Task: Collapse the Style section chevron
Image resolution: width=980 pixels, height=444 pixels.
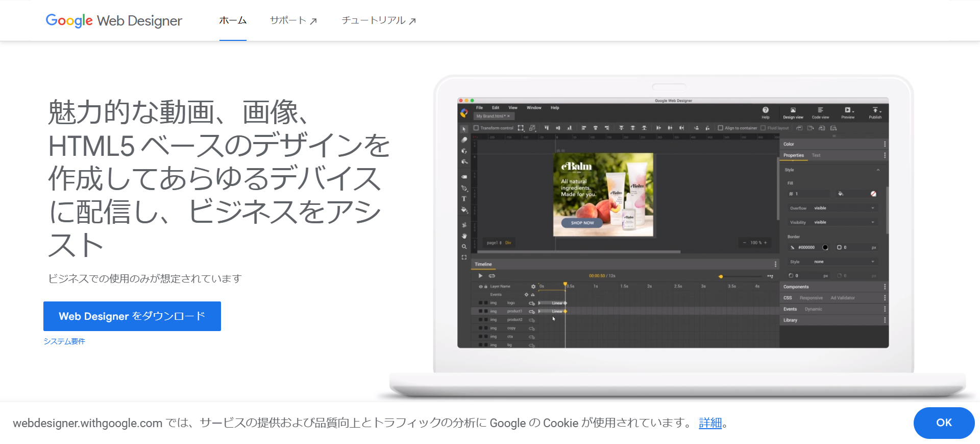Action: point(878,170)
